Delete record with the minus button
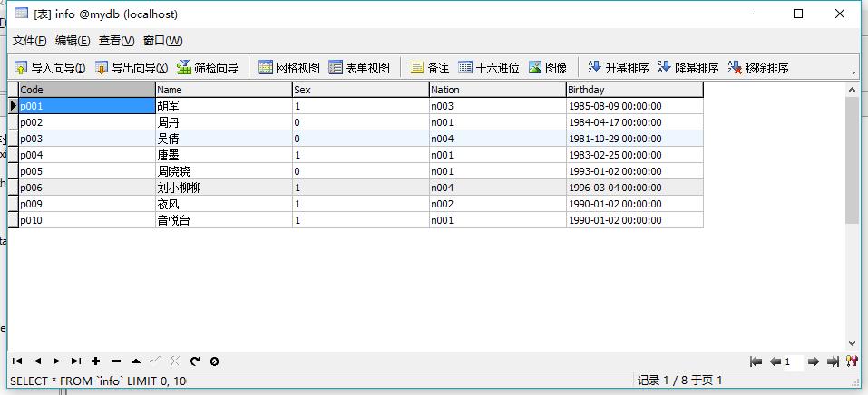This screenshot has height=395, width=868. (116, 361)
